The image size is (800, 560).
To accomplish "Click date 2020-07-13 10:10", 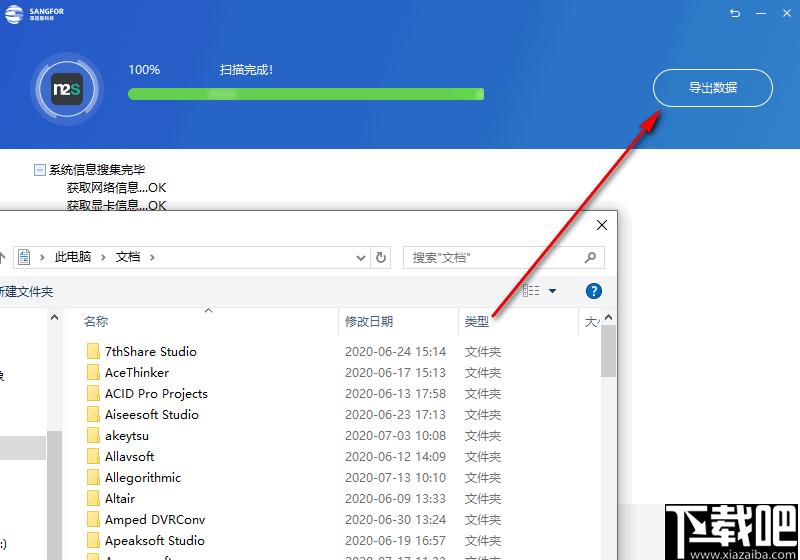I will tap(395, 477).
